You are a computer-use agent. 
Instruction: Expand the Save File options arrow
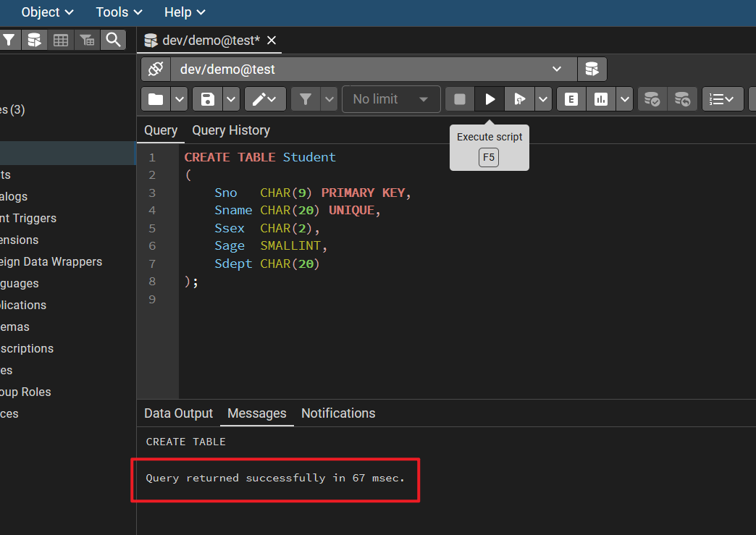pyautogui.click(x=231, y=99)
